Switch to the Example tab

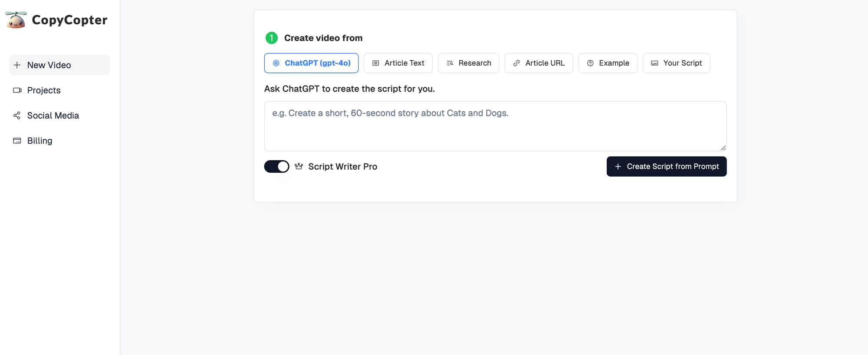click(608, 63)
